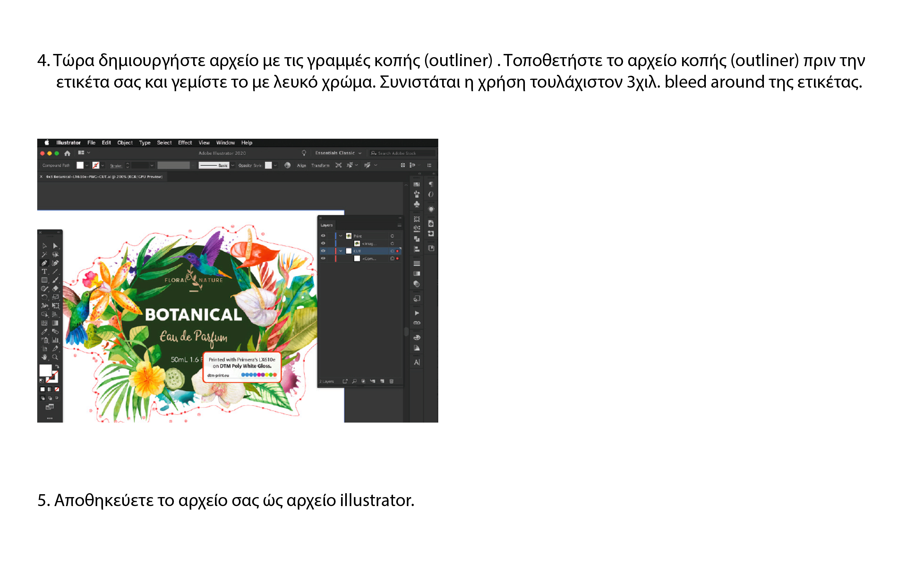The image size is (924, 578).
Task: Open Recolor Artwork wheel icon
Action: pyautogui.click(x=287, y=165)
